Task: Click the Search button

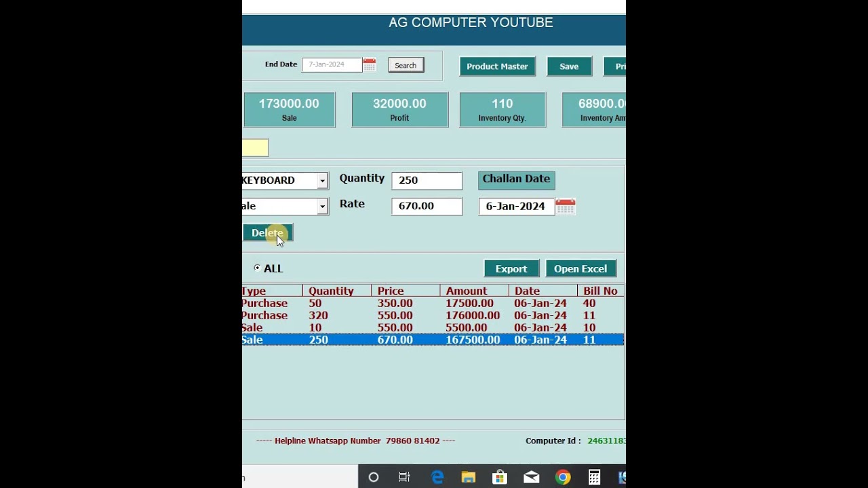Action: [x=406, y=65]
